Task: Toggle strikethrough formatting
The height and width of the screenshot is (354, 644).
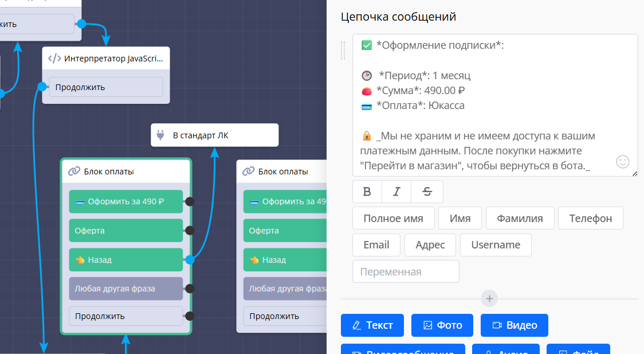Action: 427,192
